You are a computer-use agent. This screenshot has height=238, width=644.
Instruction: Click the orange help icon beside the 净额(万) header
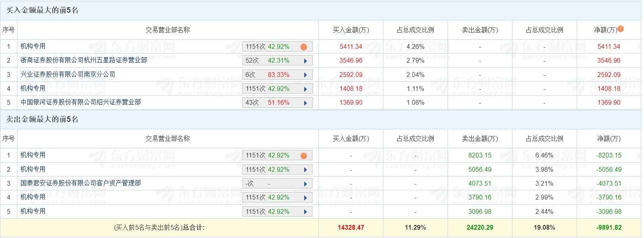point(621,29)
